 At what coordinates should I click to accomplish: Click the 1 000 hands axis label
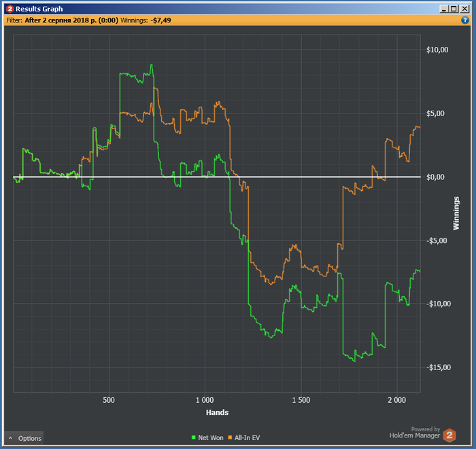point(205,400)
